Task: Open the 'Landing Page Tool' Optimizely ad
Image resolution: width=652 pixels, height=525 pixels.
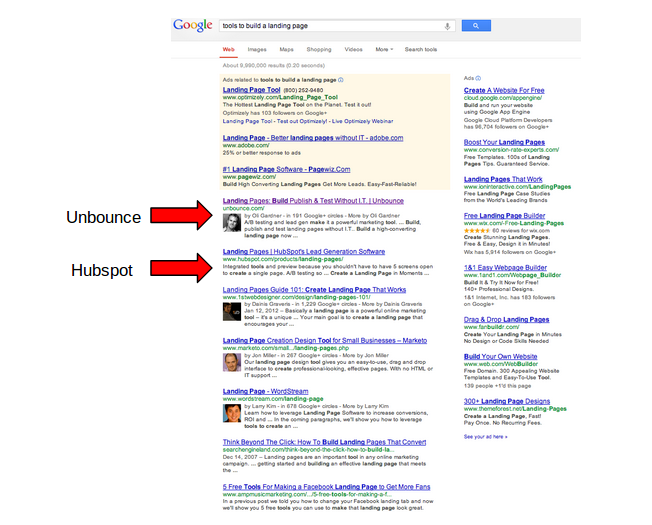Action: (x=252, y=90)
